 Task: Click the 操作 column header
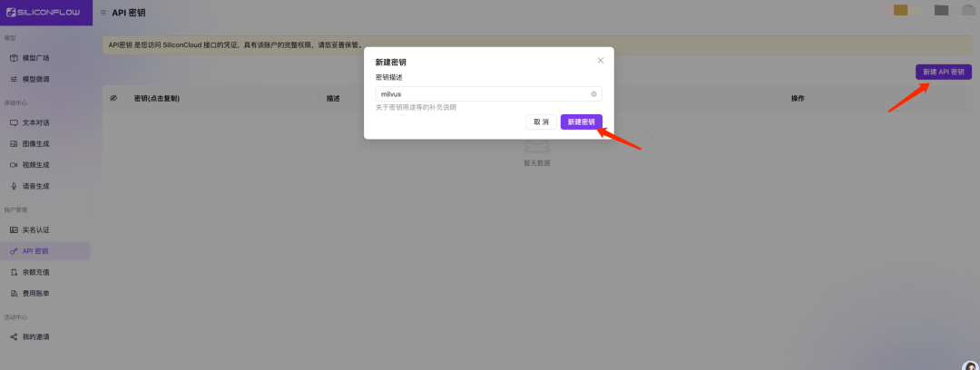798,99
